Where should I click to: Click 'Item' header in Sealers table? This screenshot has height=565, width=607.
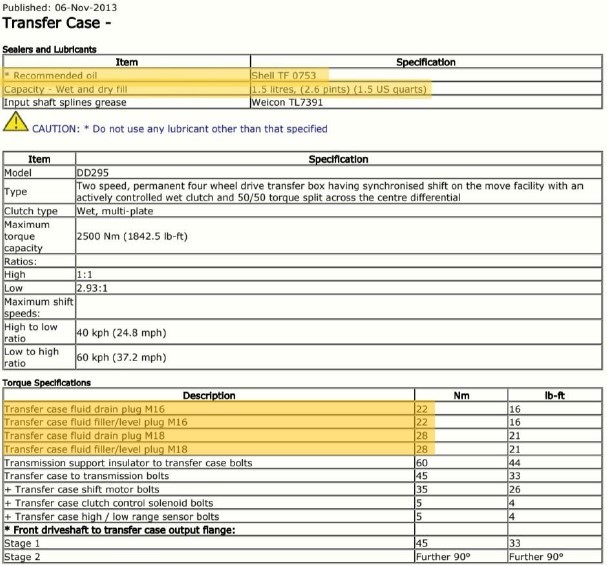coord(127,62)
